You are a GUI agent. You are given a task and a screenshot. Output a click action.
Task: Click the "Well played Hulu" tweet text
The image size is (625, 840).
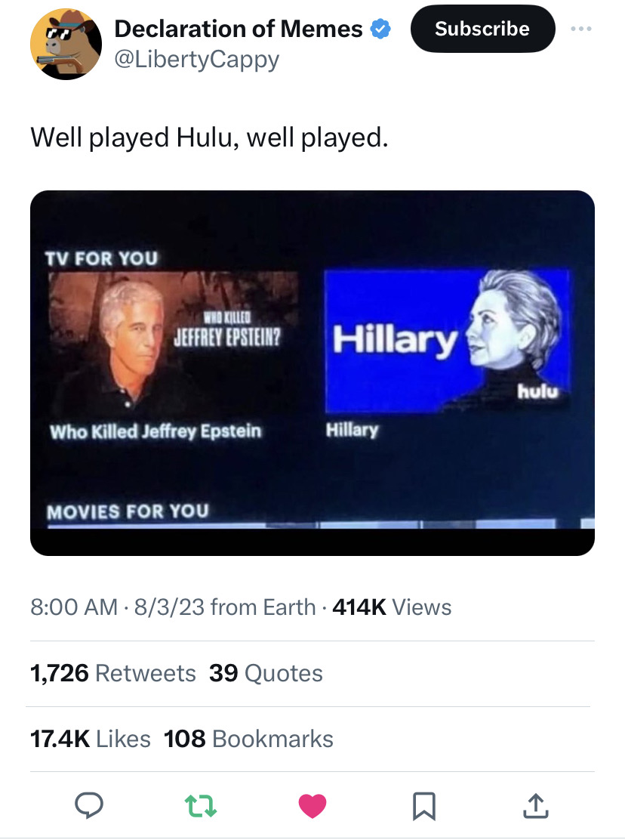(x=209, y=137)
